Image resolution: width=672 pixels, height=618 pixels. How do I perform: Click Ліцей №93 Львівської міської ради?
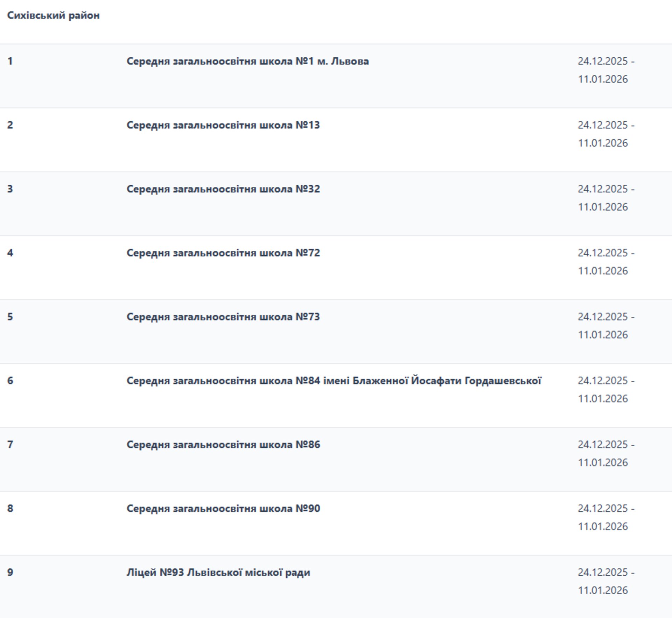pyautogui.click(x=218, y=573)
